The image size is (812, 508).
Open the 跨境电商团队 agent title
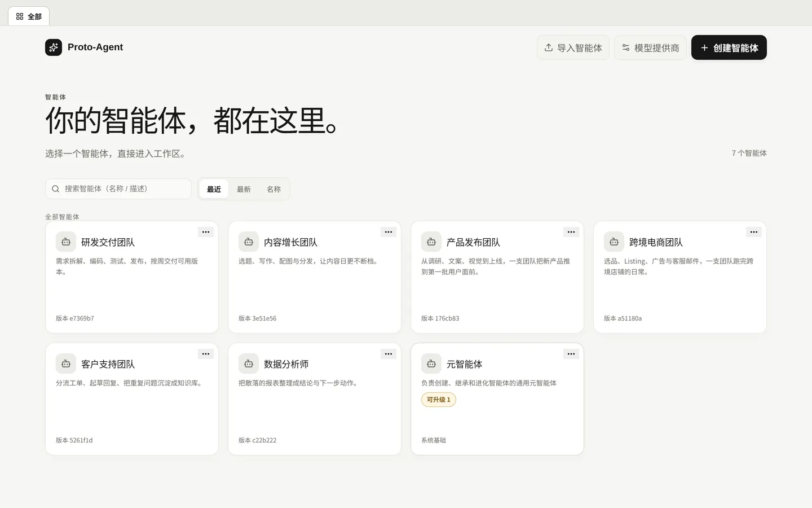point(656,242)
